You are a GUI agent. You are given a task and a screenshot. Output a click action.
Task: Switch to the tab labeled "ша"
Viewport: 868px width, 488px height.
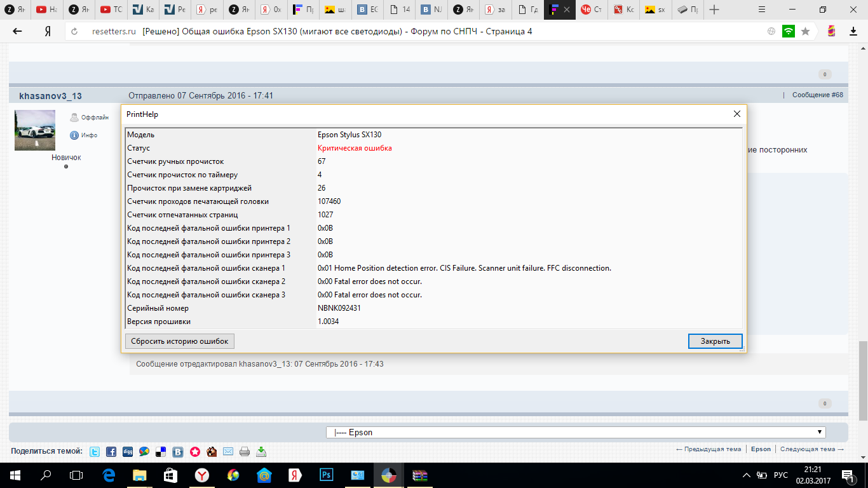click(x=336, y=10)
